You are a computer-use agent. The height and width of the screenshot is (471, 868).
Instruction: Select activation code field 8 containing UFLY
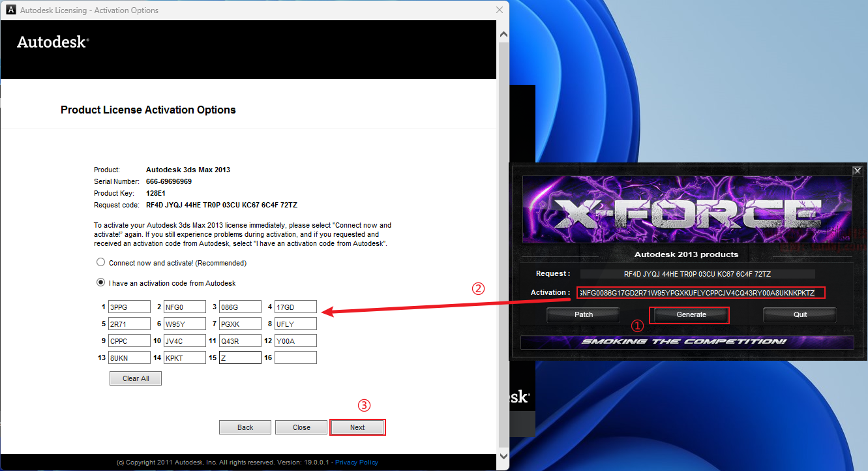pyautogui.click(x=295, y=324)
